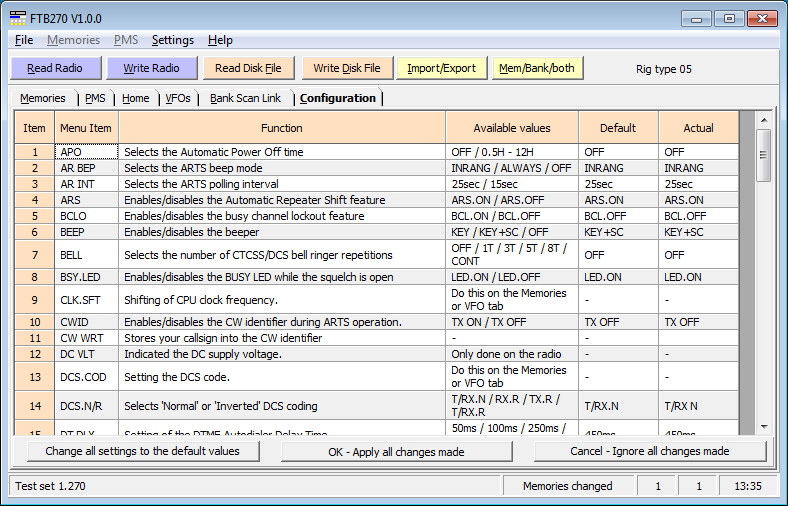Viewport: 788px width, 506px height.
Task: Switch to the Memories tab
Action: (x=43, y=98)
